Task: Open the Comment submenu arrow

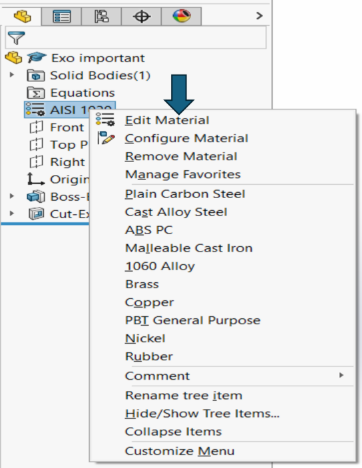Action: pyautogui.click(x=341, y=375)
